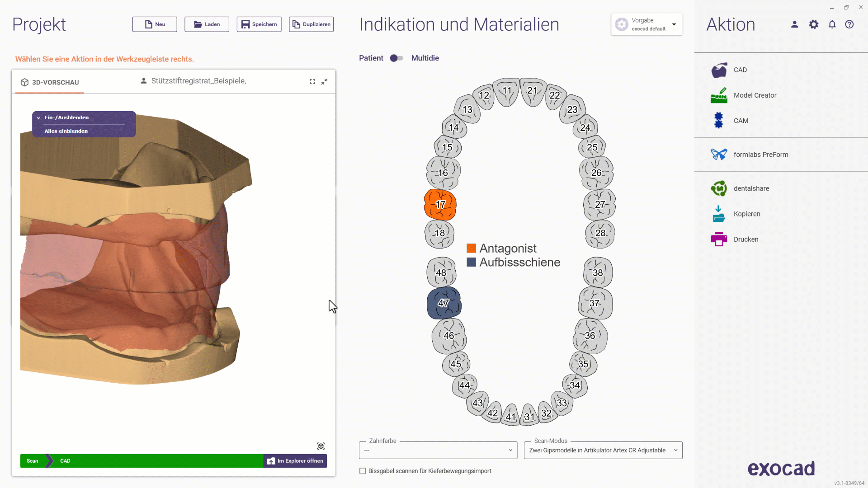Click the Laden button

[x=207, y=24]
